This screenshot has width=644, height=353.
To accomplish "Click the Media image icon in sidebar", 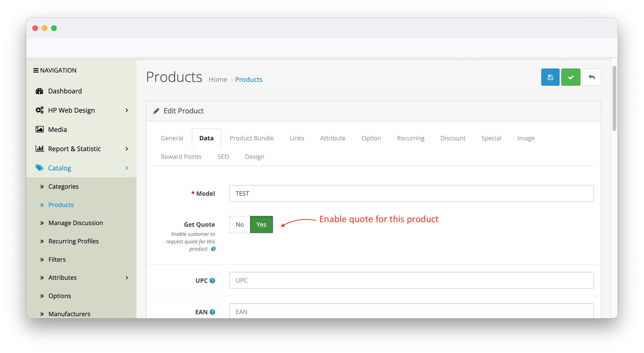I will (x=40, y=129).
